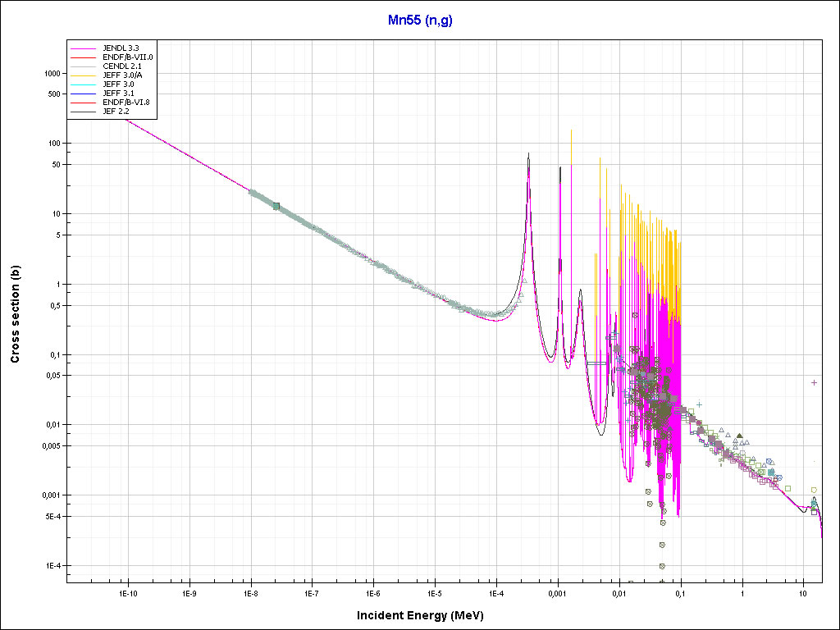The image size is (840, 630).
Task: Click the isolated plus marker above 0,05 at right
Action: [814, 382]
